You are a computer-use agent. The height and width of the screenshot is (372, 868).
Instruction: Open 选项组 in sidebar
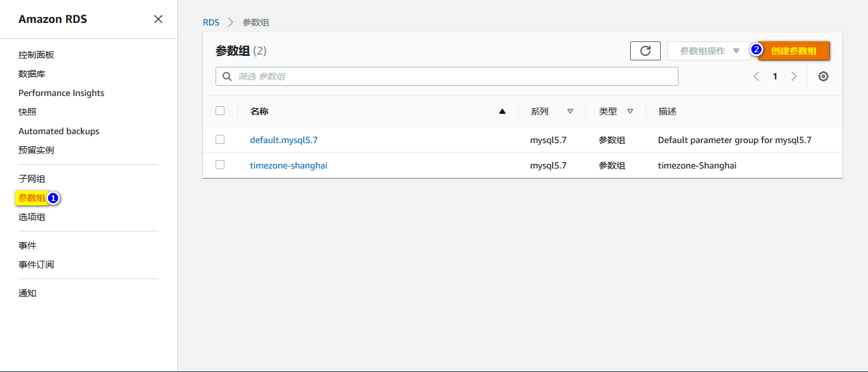point(32,217)
